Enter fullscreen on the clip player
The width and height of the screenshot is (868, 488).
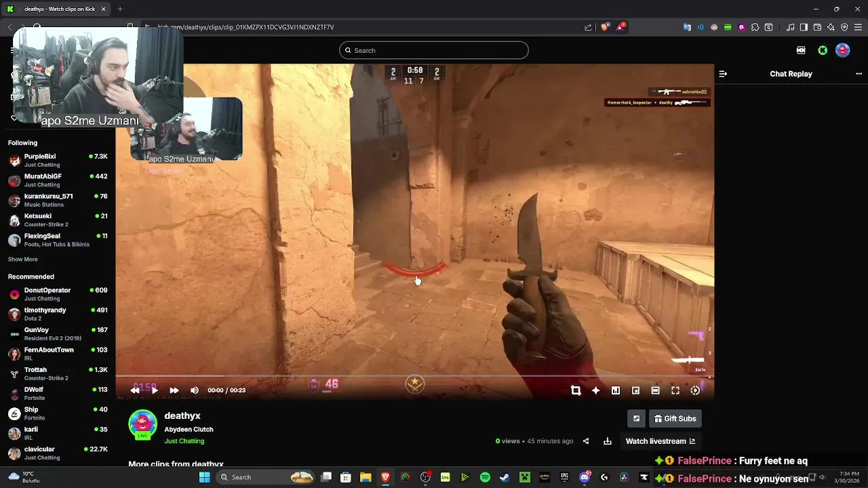pos(675,390)
